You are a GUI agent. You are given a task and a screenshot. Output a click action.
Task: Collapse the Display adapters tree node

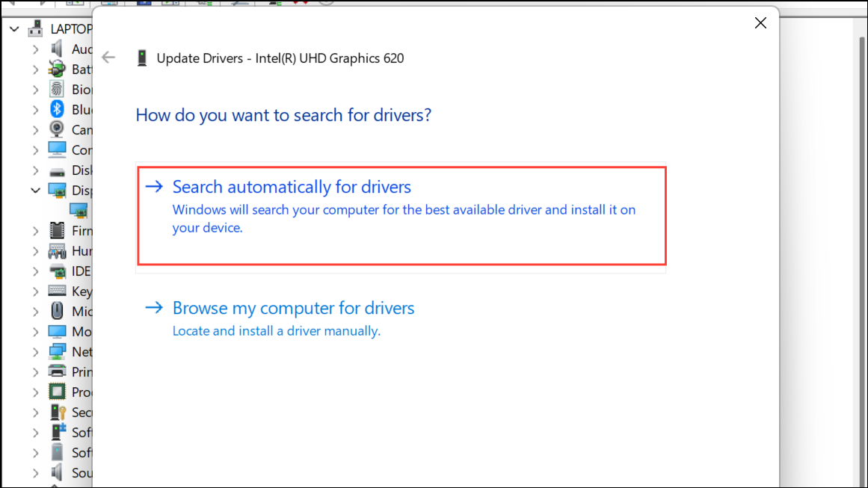(36, 190)
